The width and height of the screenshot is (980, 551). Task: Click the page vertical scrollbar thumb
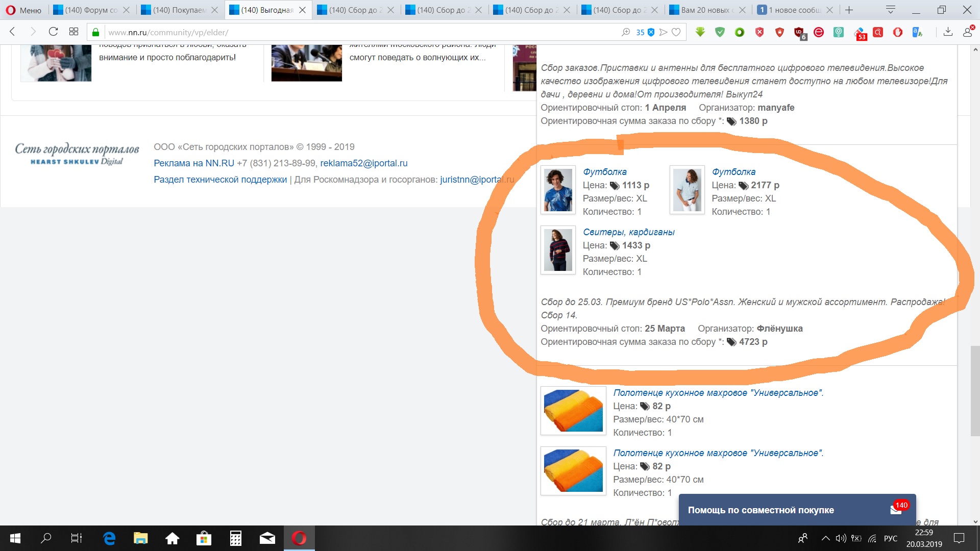tap(975, 390)
